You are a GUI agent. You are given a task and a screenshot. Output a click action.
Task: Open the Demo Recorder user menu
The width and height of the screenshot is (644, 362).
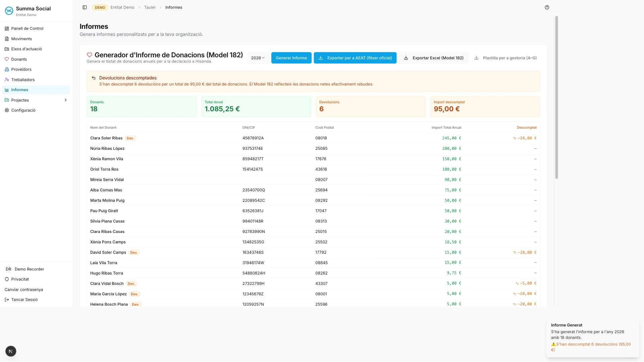click(x=29, y=269)
